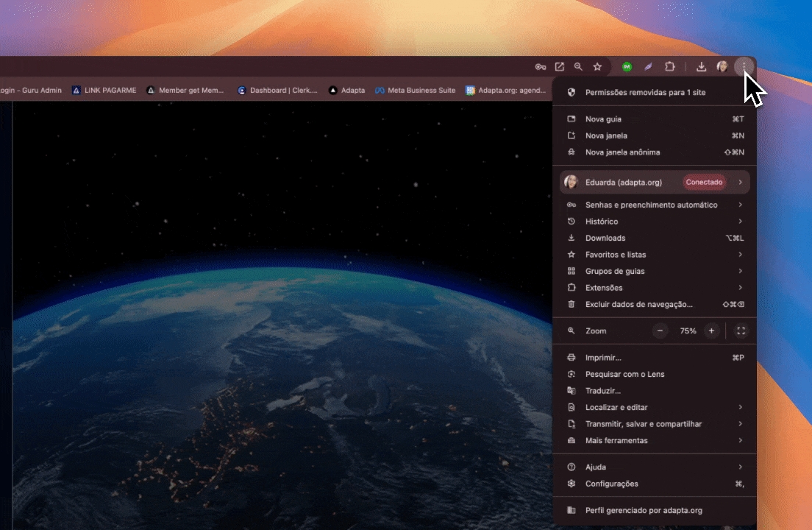Open the Extensions puzzle icon in toolbar
Viewport: 812px width, 530px height.
pos(669,67)
